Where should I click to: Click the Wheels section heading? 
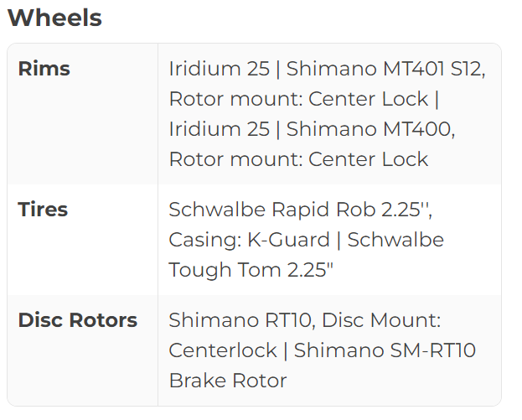click(54, 18)
